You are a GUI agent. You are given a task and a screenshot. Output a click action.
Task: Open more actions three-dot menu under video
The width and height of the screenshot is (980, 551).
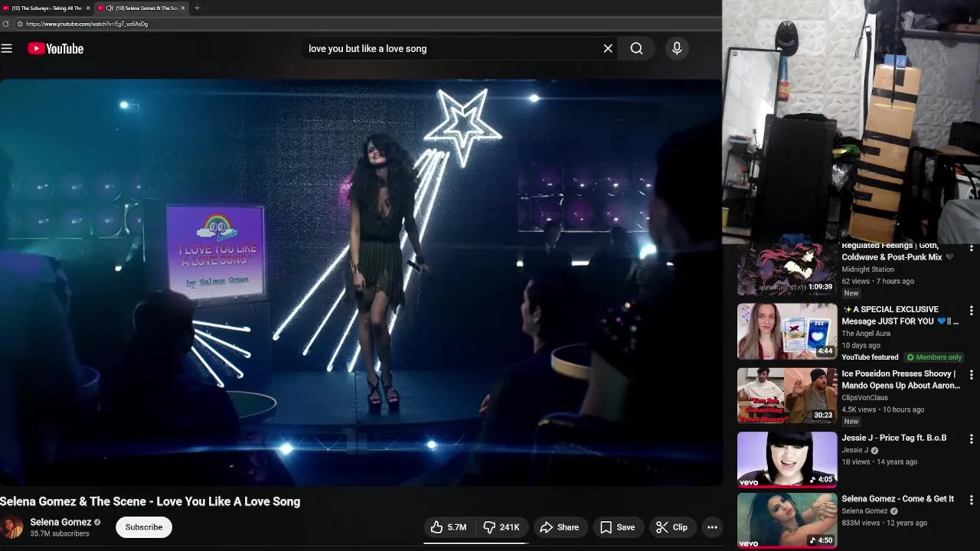[712, 527]
